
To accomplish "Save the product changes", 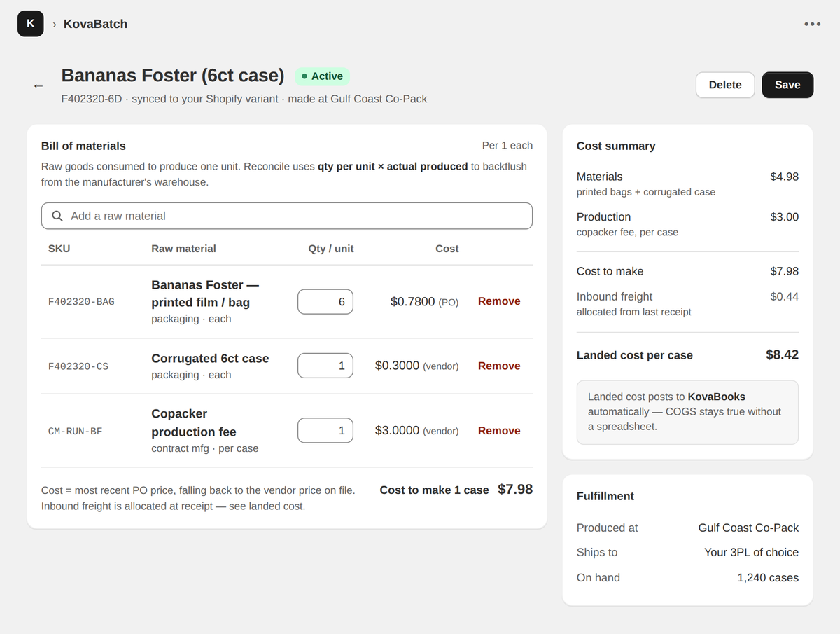I will (x=787, y=85).
